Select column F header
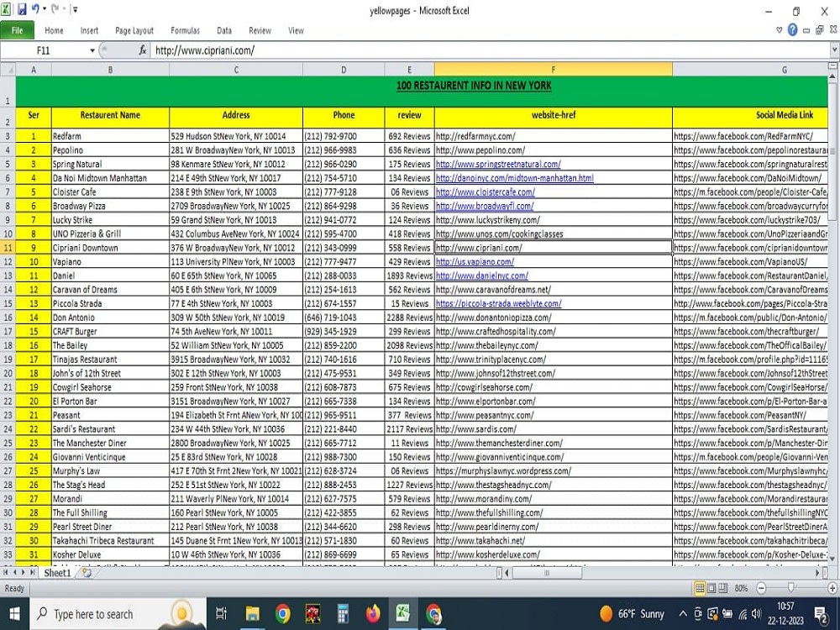The height and width of the screenshot is (630, 840). click(x=554, y=70)
